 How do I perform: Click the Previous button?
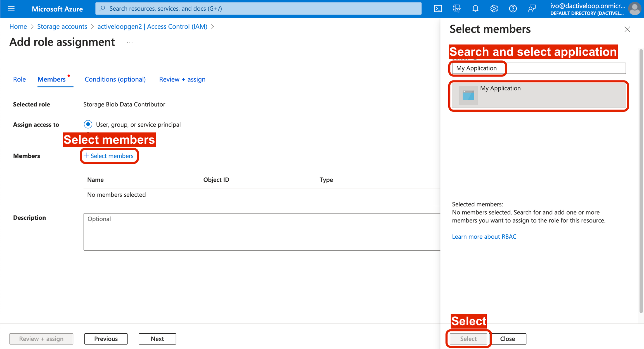(106, 339)
